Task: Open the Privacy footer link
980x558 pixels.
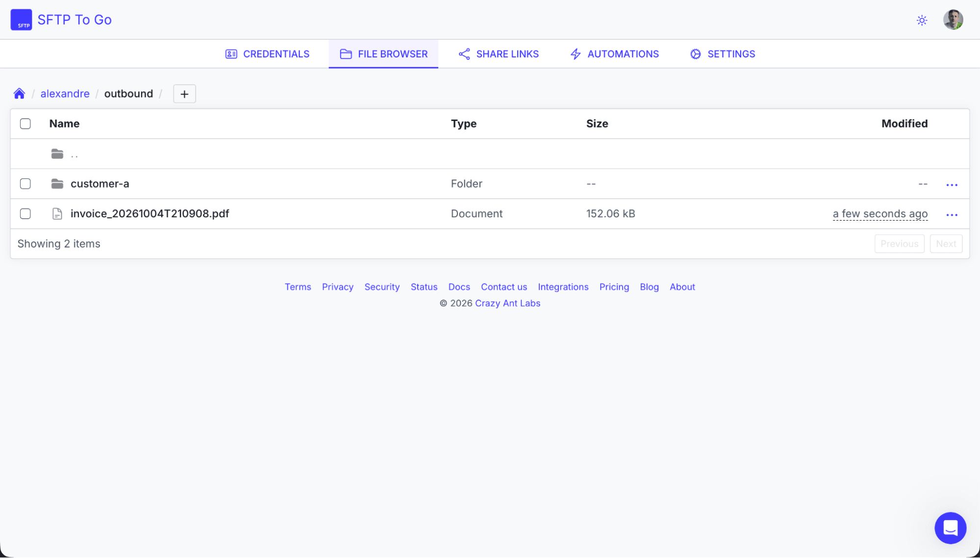Action: [x=338, y=287]
